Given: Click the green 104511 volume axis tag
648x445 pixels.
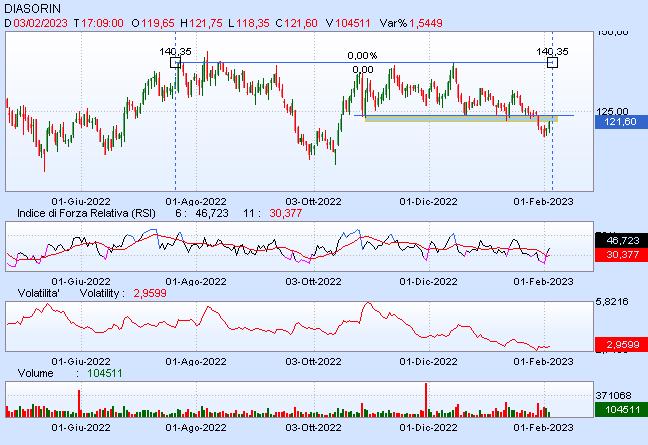Looking at the screenshot, I should pyautogui.click(x=622, y=409).
